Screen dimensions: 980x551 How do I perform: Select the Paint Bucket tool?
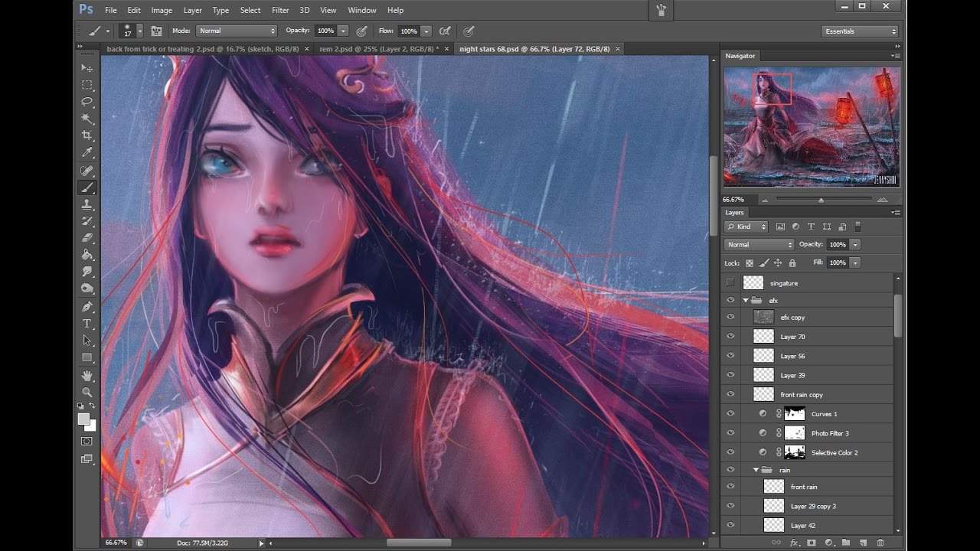coord(87,255)
